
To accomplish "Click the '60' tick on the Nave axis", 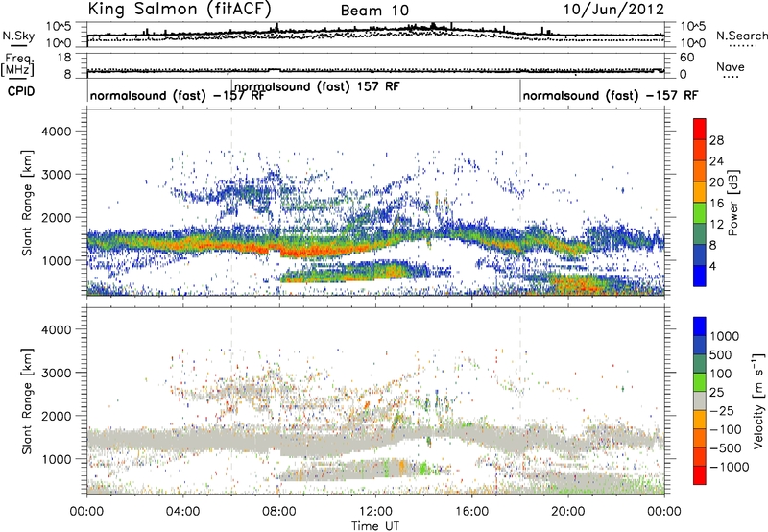I will (686, 58).
